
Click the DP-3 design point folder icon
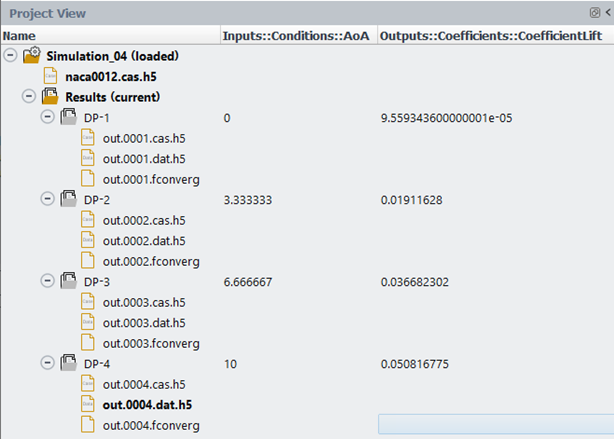click(69, 280)
